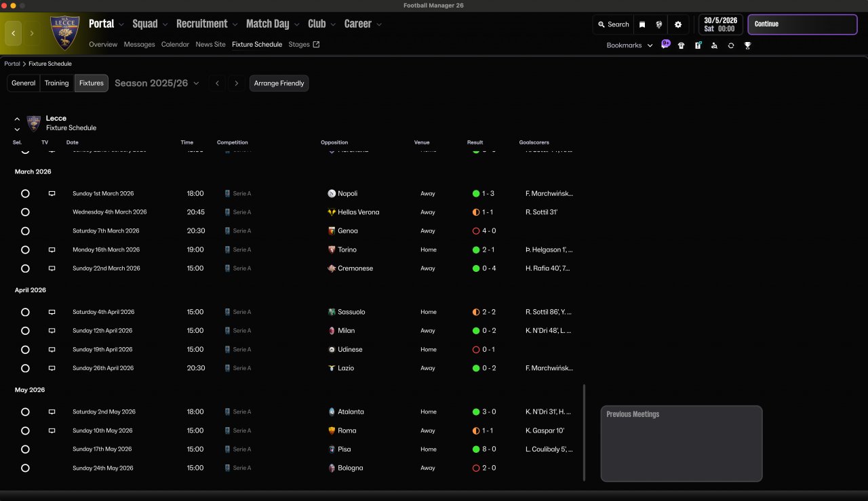The image size is (868, 501).
Task: Switch to the Training tab
Action: (57, 83)
